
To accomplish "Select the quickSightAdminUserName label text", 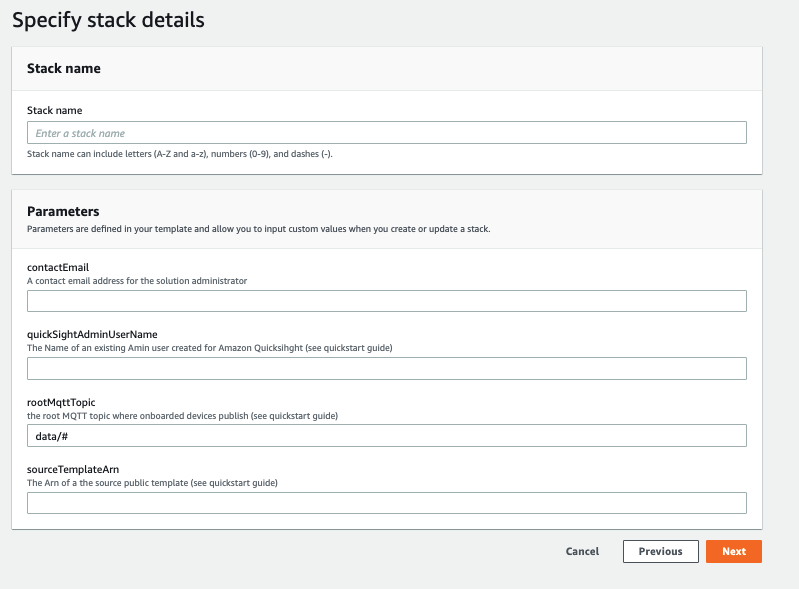I will (x=92, y=335).
